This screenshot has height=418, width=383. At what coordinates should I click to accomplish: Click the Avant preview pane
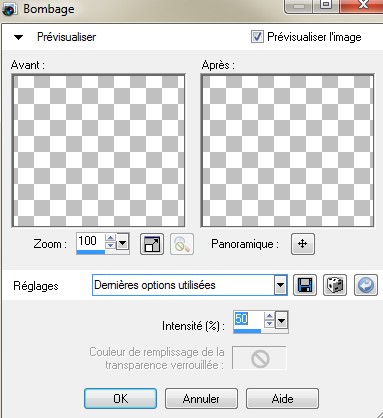coord(98,151)
